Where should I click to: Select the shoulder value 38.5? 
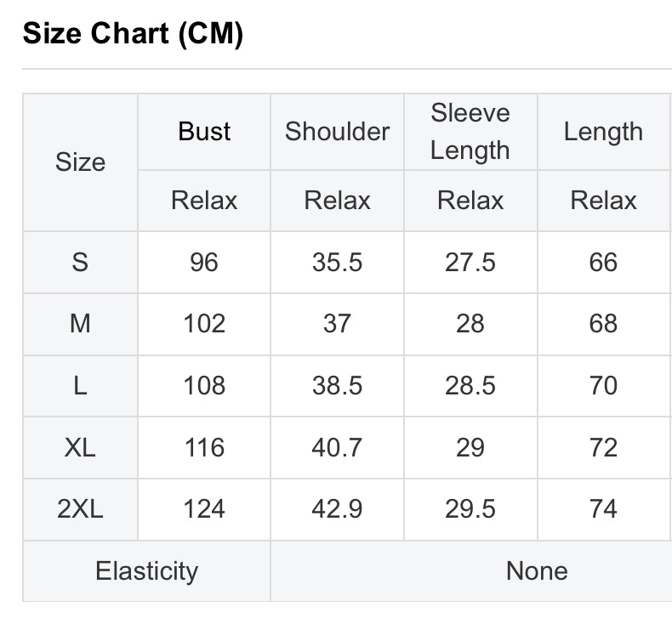coord(338,385)
